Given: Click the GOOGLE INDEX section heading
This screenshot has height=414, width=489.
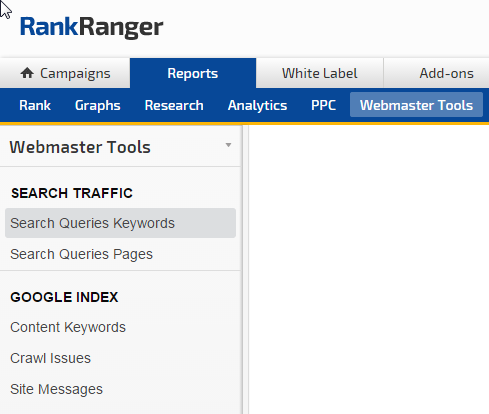Looking at the screenshot, I should pyautogui.click(x=64, y=297).
